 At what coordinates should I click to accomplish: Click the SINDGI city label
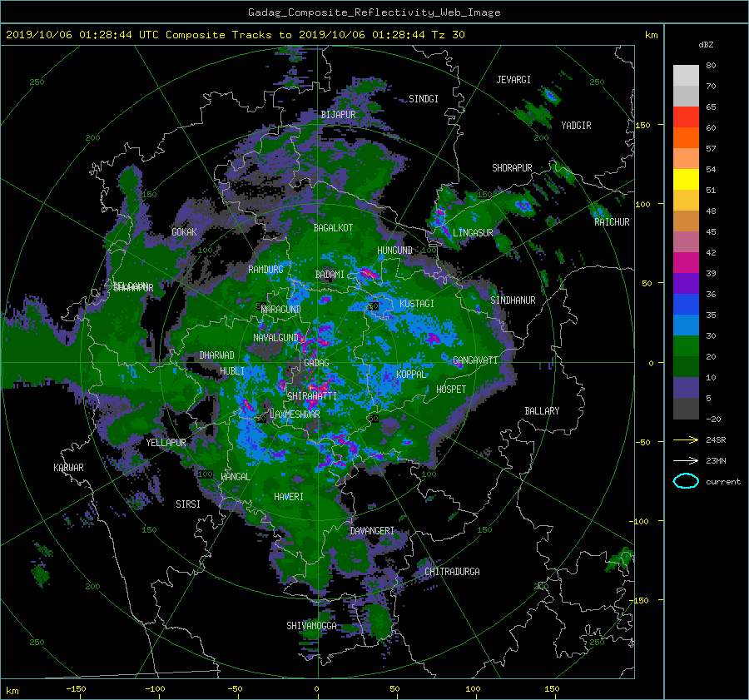click(424, 99)
